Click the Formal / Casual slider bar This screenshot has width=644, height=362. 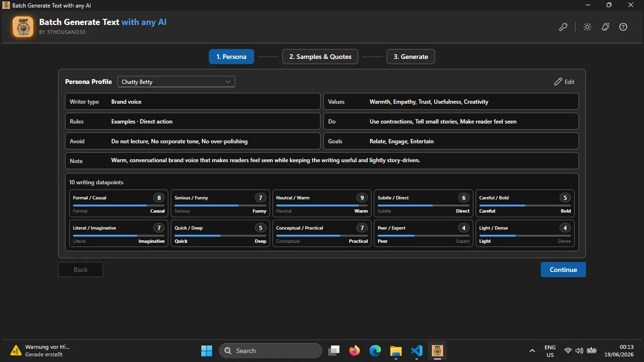pos(119,206)
